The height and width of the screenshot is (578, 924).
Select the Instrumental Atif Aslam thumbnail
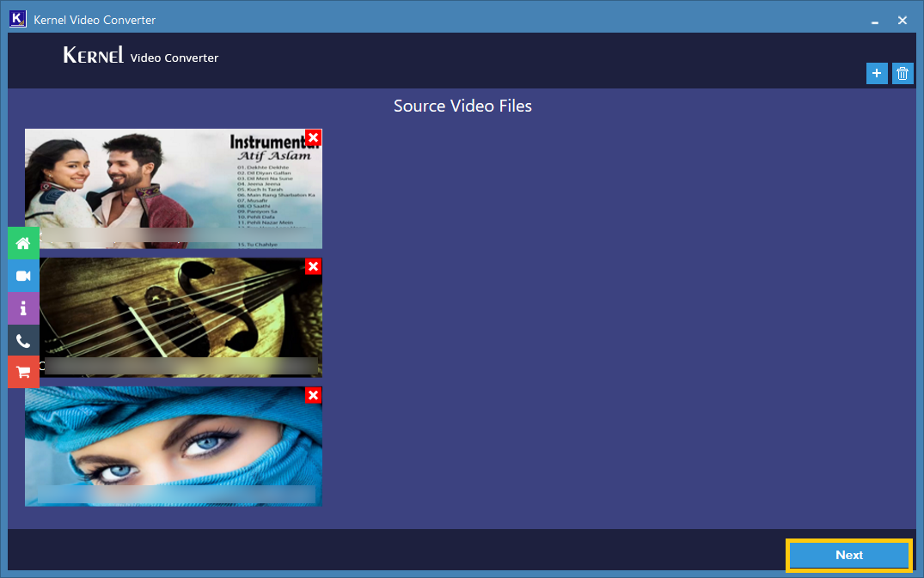coord(174,188)
